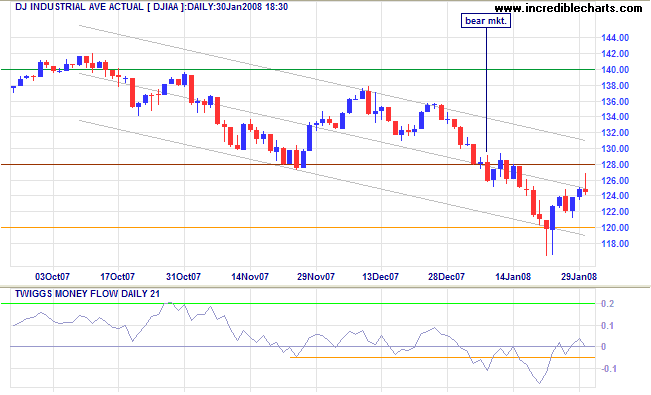Click the 29Nov07 date axis label
The width and height of the screenshot is (651, 395).
click(x=316, y=277)
